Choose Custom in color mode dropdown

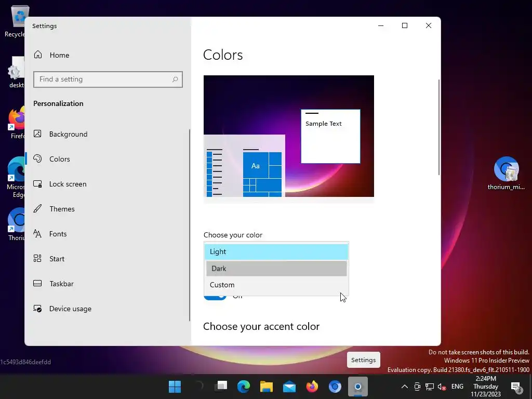point(276,285)
